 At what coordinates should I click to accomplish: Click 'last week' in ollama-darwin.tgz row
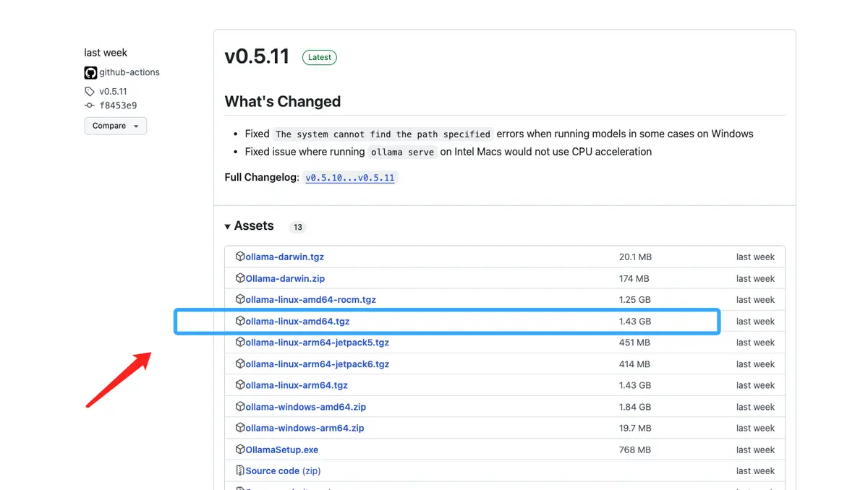pos(755,257)
